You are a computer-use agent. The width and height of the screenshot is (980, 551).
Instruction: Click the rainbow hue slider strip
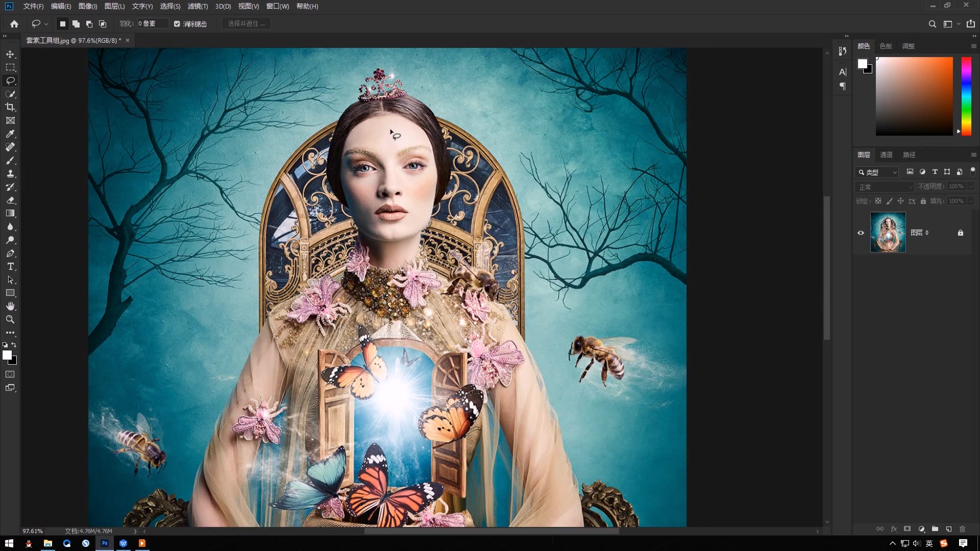[x=966, y=96]
